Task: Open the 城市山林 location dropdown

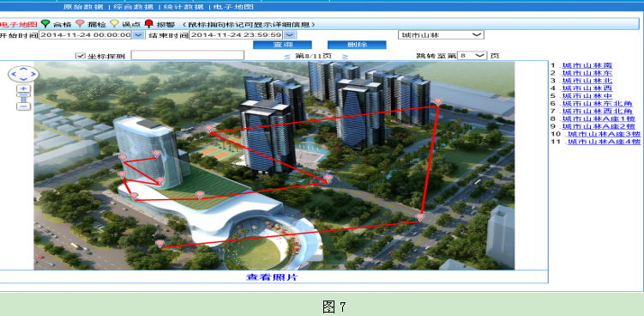Action: 441,35
